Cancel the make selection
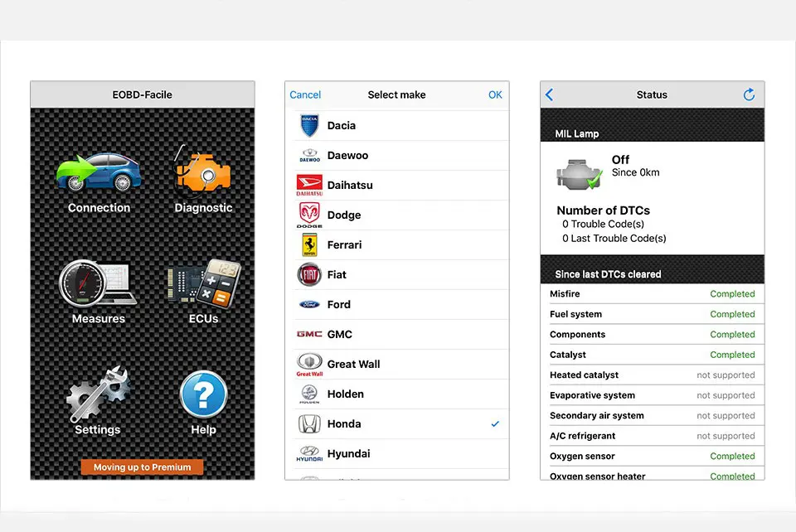Viewport: 796px width, 532px height. coord(305,94)
